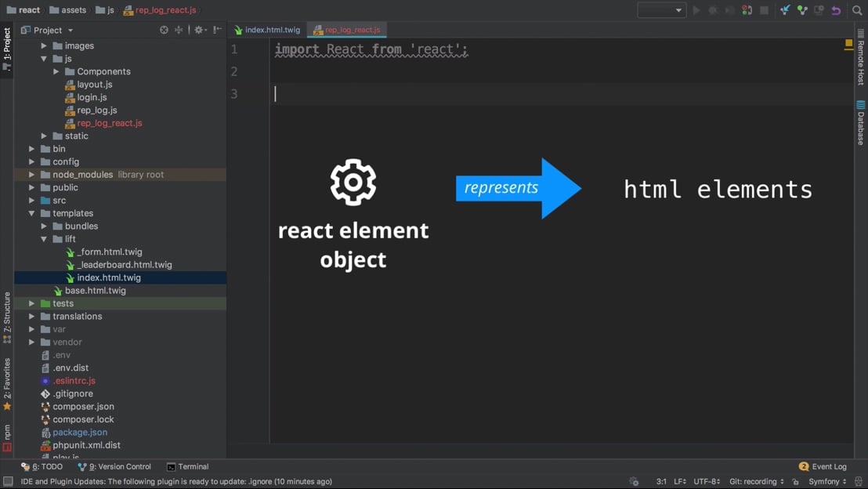The image size is (868, 489).
Task: Open the Remote Host side tab
Action: pos(861,58)
